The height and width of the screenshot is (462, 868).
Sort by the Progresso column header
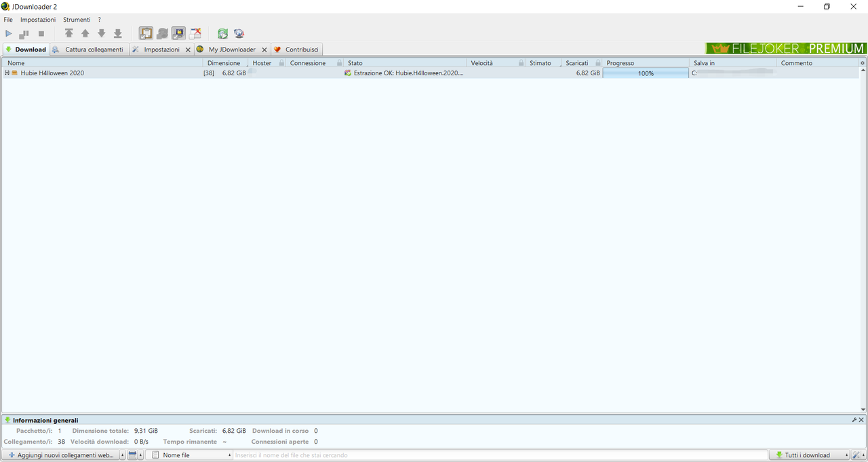pos(646,63)
